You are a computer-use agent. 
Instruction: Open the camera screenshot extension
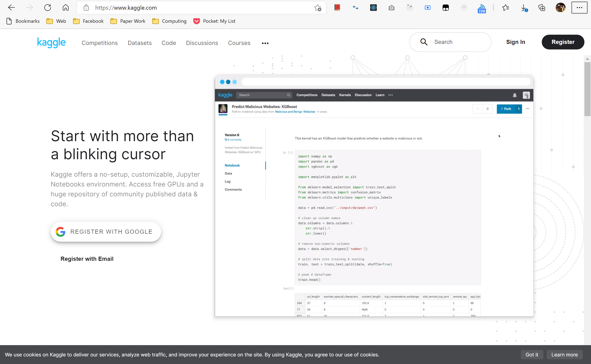[x=391, y=8]
